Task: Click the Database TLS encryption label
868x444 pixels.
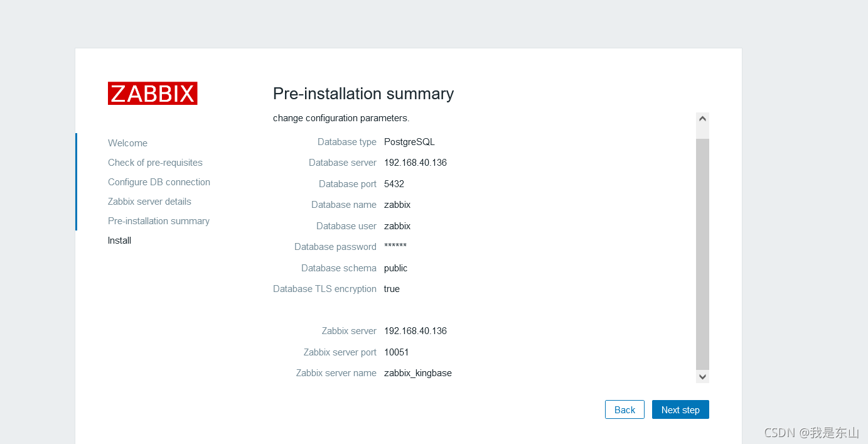Action: pos(324,289)
